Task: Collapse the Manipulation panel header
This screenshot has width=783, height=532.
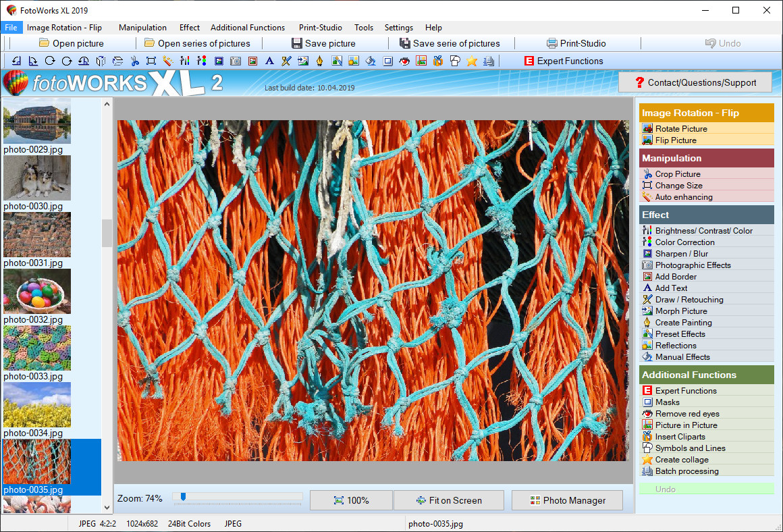Action: click(x=706, y=157)
